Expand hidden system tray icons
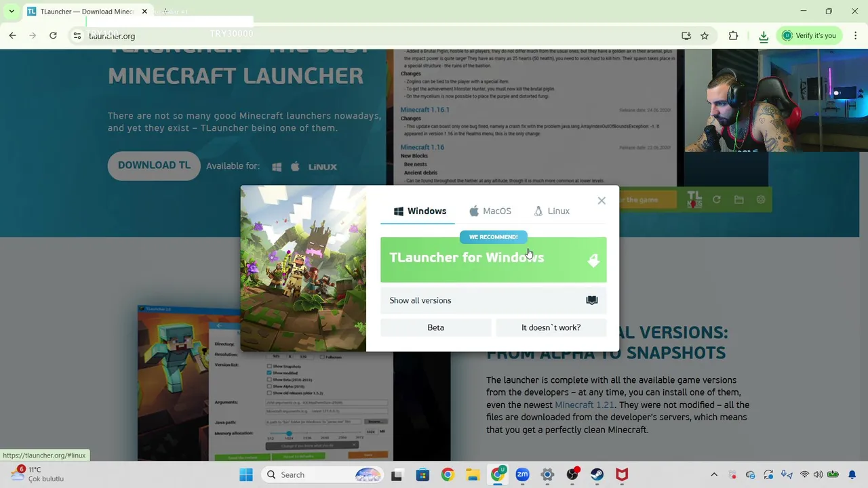This screenshot has height=488, width=868. (714, 474)
